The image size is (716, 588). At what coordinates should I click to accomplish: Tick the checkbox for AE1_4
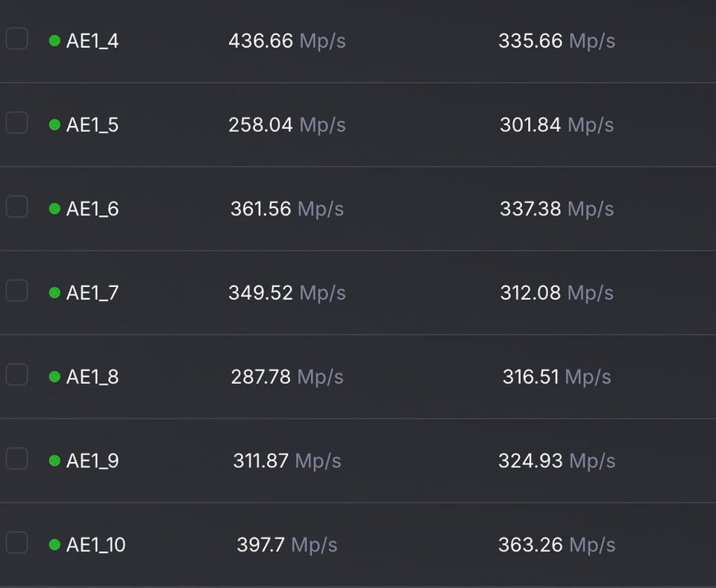16,38
